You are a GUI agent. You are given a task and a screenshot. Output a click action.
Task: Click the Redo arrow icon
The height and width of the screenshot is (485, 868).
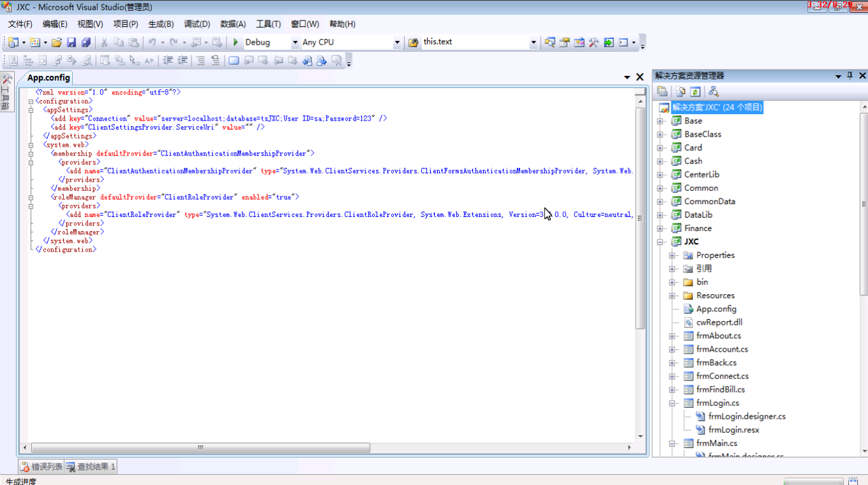(x=174, y=42)
